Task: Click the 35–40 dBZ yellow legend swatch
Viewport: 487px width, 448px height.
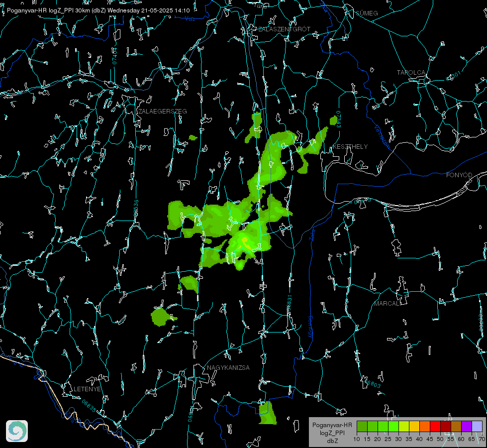Action: (414, 426)
